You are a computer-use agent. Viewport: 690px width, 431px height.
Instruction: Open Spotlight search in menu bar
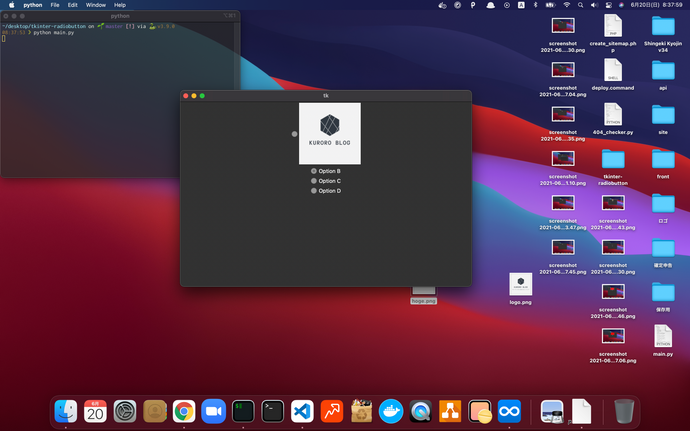(x=580, y=5)
